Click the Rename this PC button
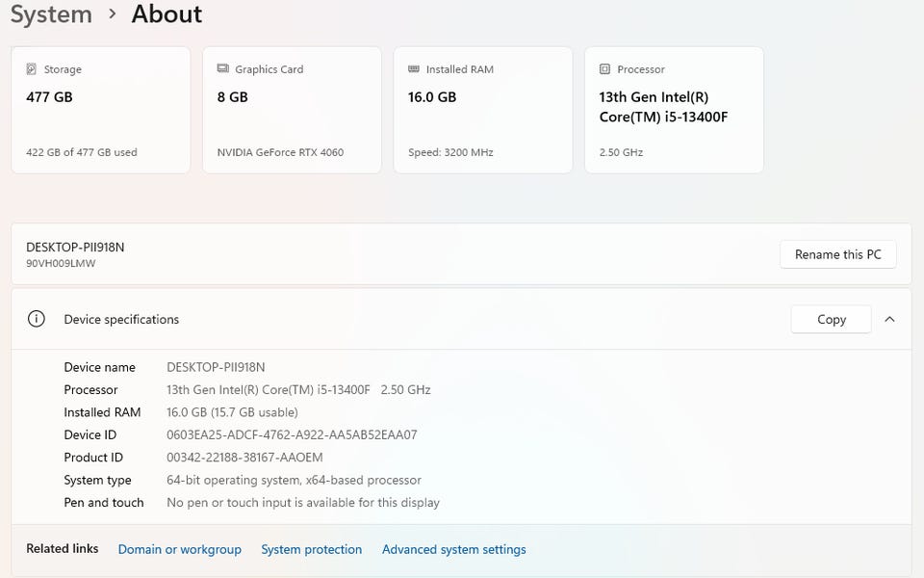 pos(838,254)
